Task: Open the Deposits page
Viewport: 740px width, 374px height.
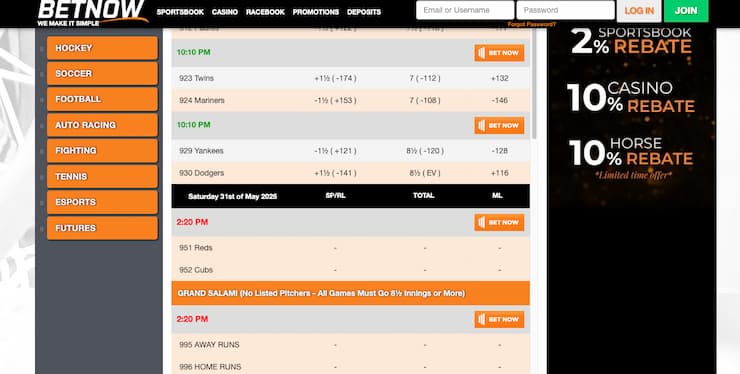Action: tap(364, 12)
